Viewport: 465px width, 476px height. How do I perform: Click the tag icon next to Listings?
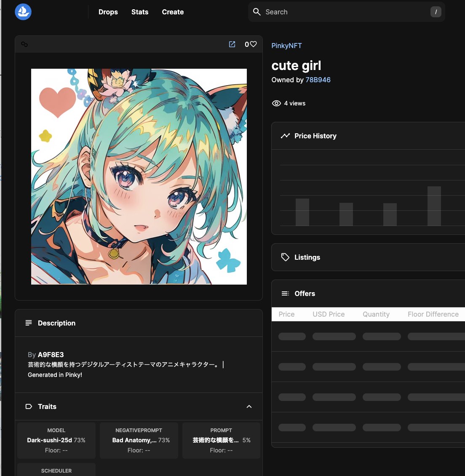click(285, 257)
